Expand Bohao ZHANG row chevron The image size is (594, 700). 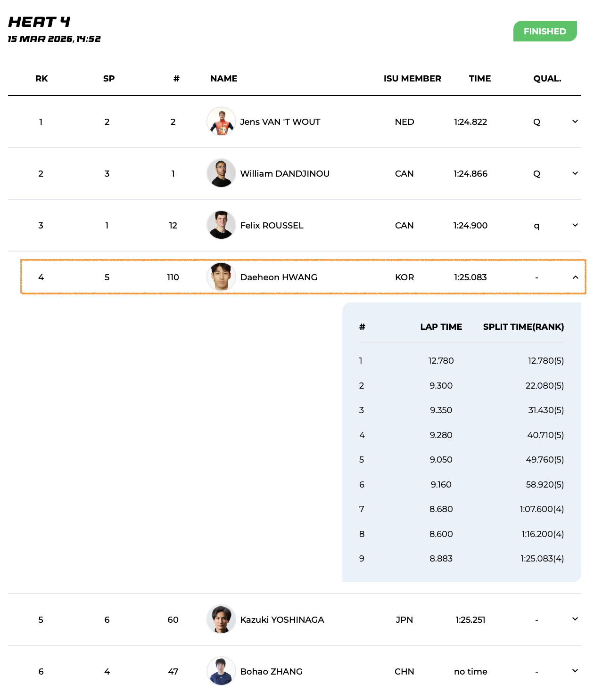point(575,671)
